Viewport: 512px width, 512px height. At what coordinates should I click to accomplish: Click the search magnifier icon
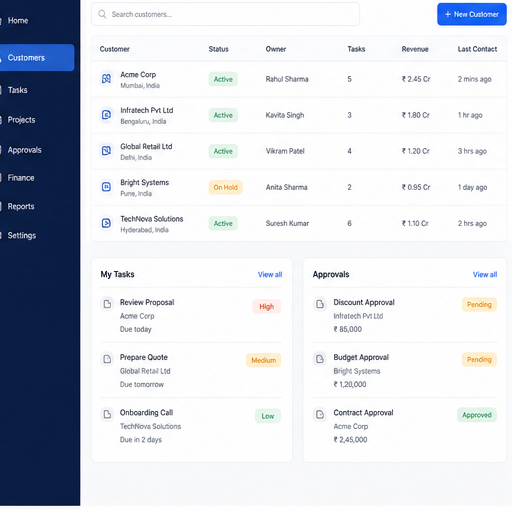(102, 14)
